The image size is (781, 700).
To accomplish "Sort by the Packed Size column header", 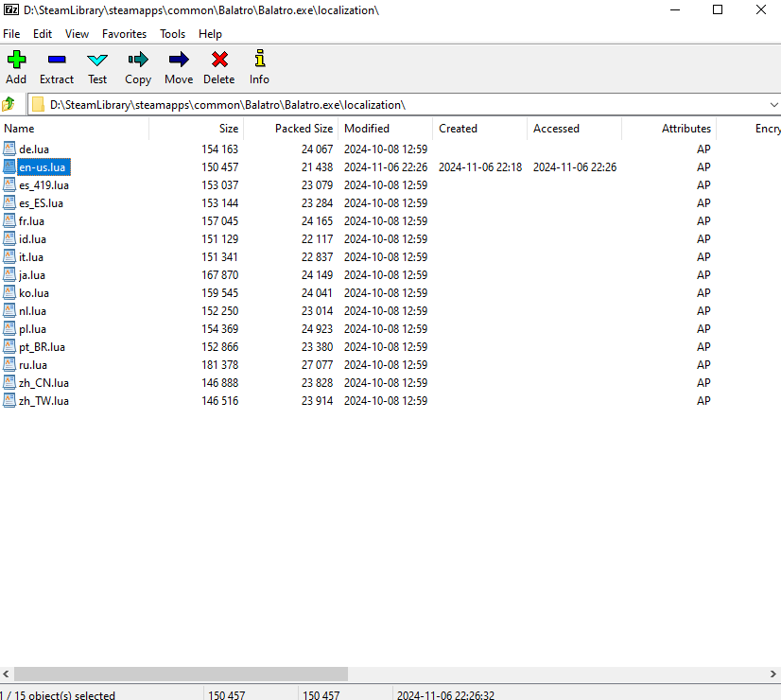I will [290, 129].
